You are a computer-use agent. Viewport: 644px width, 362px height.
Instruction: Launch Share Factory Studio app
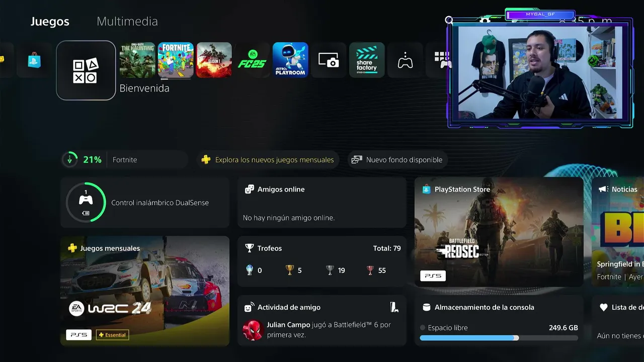[367, 60]
